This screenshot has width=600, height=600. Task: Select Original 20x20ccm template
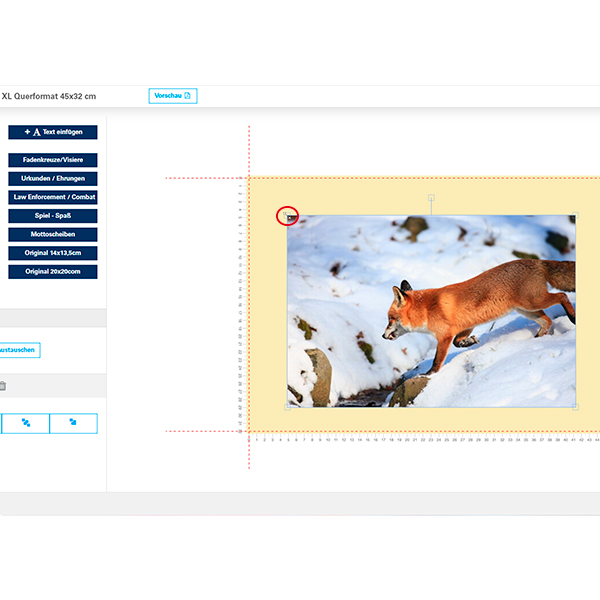(x=53, y=271)
